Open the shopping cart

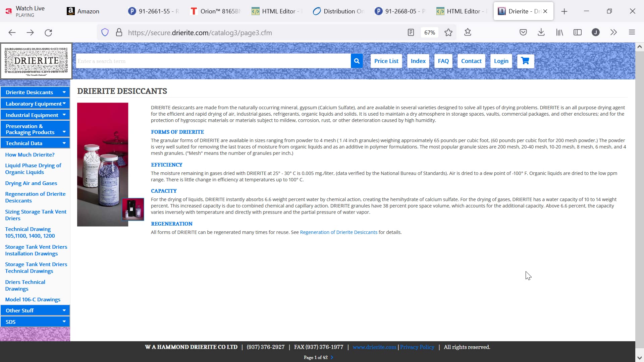(525, 61)
